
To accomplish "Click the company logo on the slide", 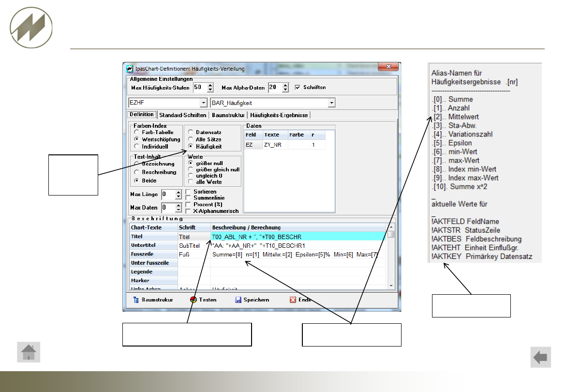I will (31, 28).
